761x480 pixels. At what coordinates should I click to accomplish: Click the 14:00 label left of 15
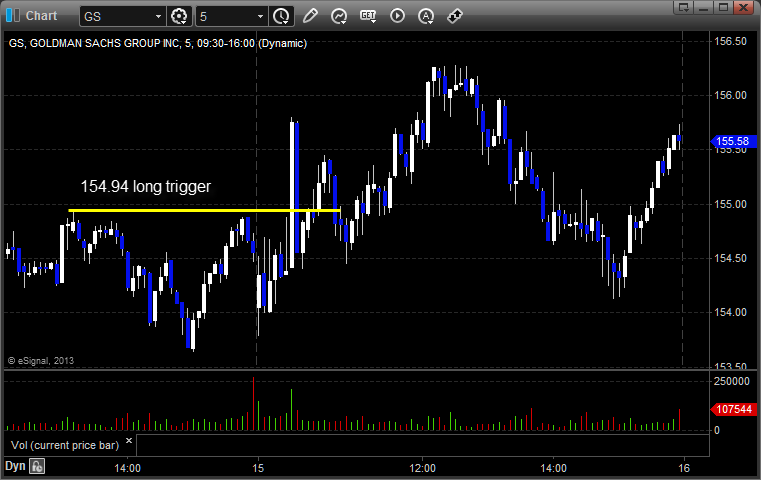tap(128, 468)
